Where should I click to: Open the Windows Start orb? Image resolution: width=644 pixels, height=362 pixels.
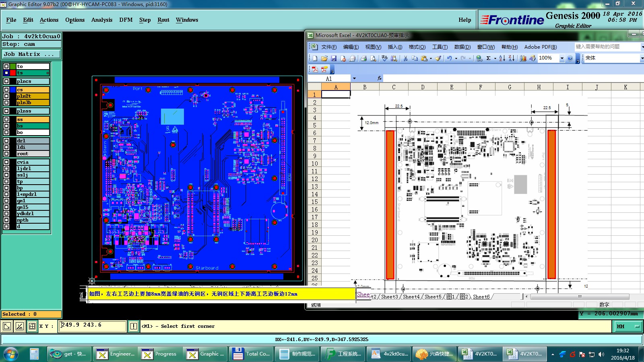point(11,354)
